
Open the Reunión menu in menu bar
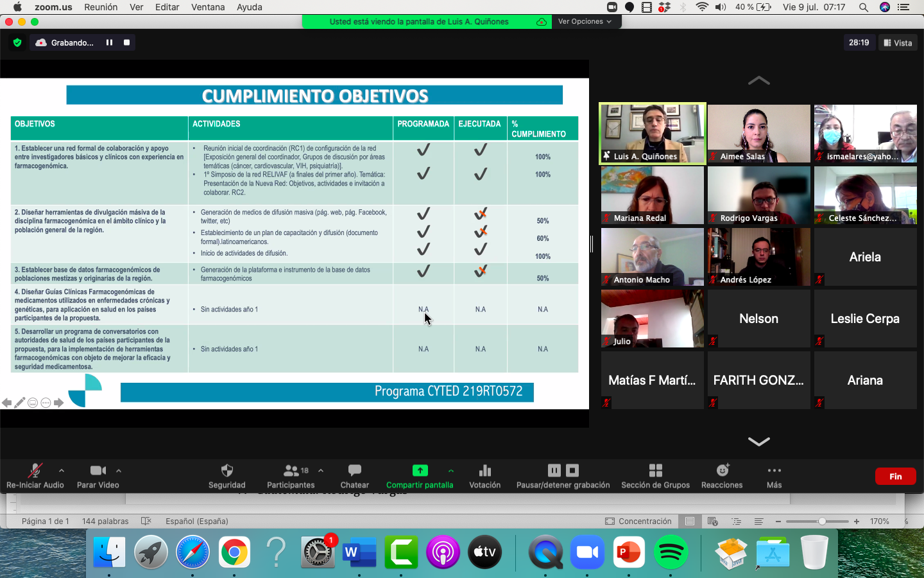101,7
